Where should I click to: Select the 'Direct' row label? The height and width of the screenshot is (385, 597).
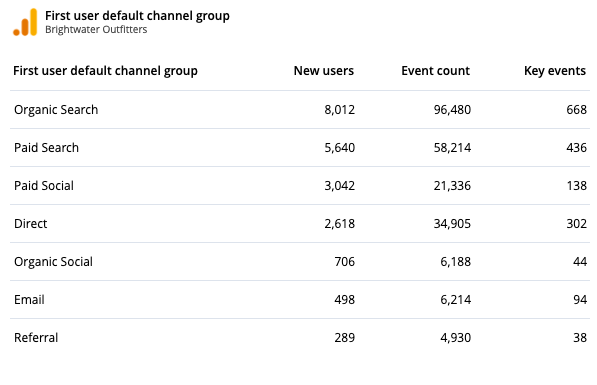tap(30, 224)
